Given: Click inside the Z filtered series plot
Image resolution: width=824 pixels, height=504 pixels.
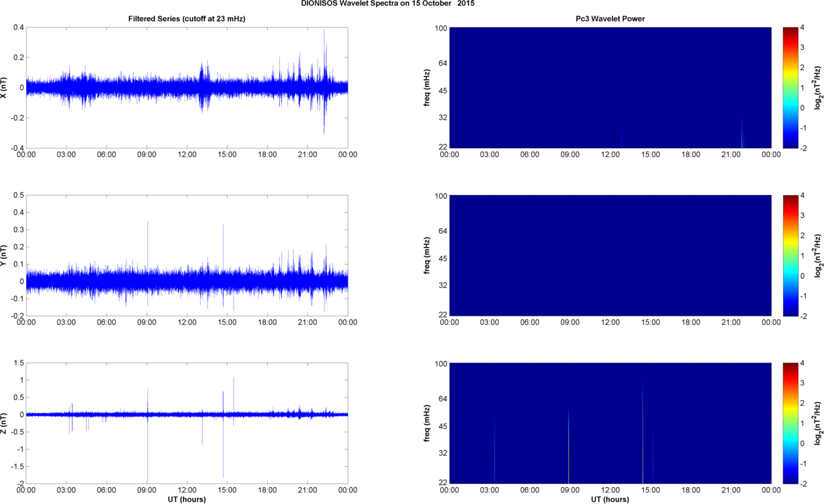Looking at the screenshot, I should tap(187, 424).
